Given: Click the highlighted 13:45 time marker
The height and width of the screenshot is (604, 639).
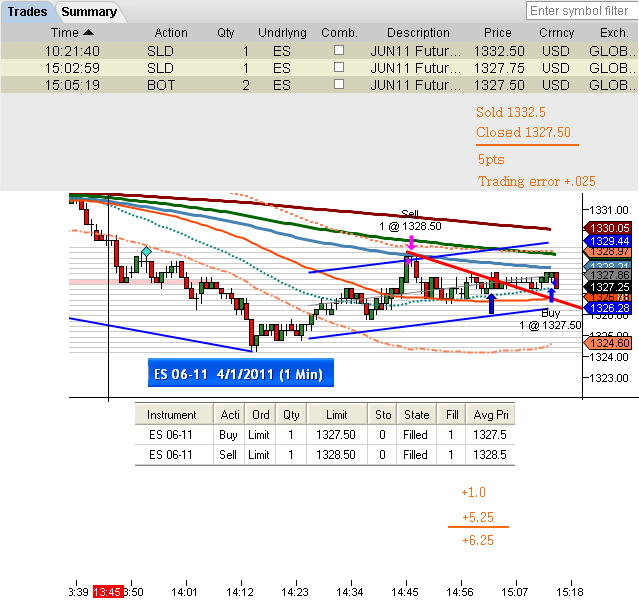Looking at the screenshot, I should [x=108, y=591].
